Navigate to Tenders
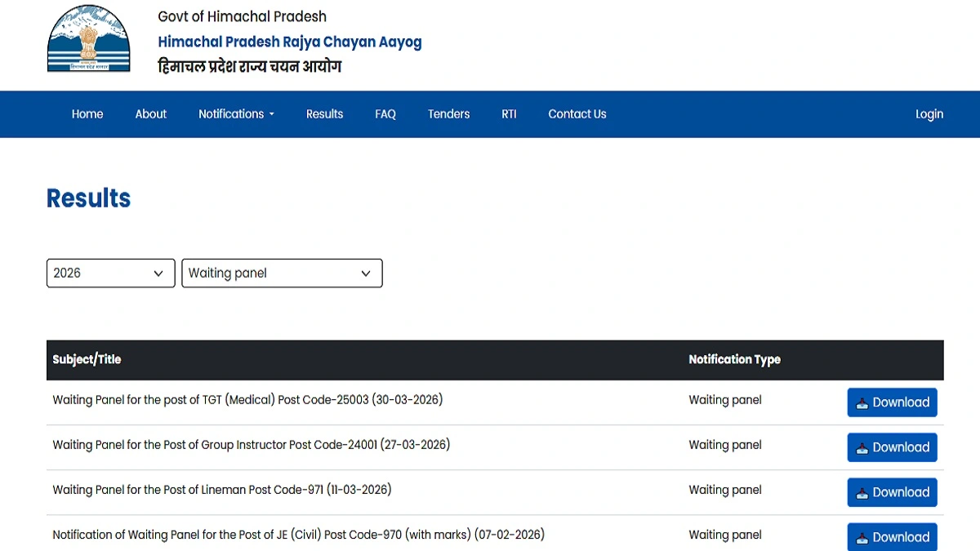This screenshot has width=980, height=551. tap(448, 113)
